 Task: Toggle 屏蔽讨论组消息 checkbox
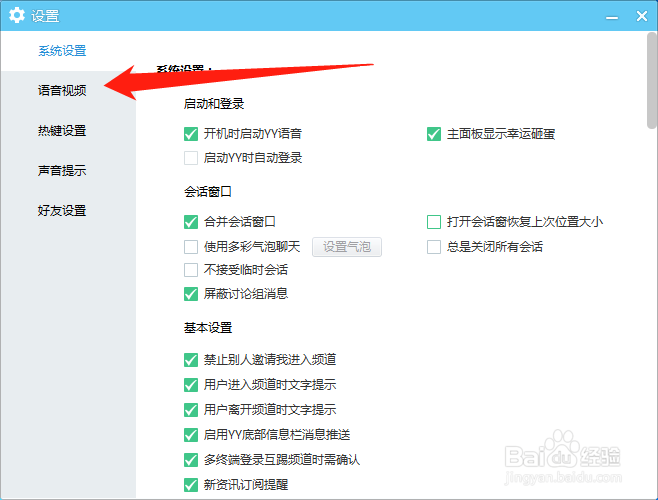(191, 293)
